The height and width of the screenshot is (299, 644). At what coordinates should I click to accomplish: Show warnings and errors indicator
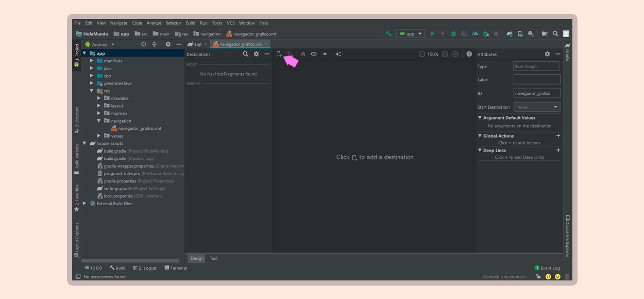tap(469, 54)
